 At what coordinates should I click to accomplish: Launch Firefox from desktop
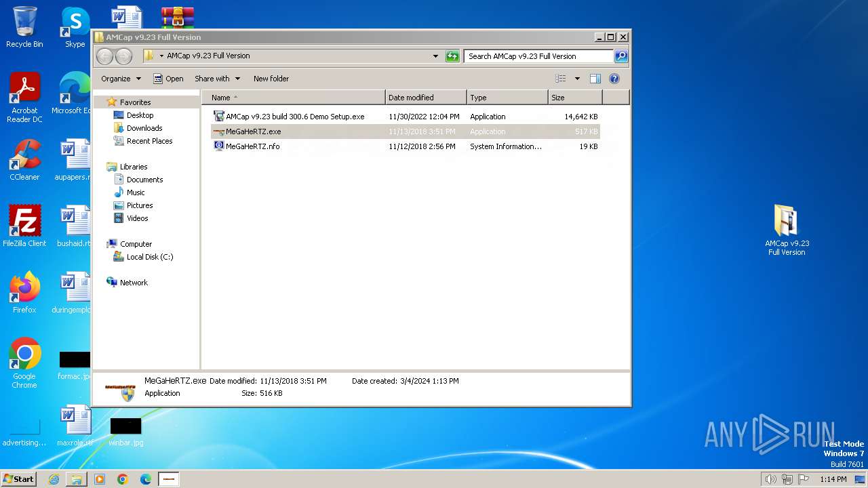[x=24, y=293]
